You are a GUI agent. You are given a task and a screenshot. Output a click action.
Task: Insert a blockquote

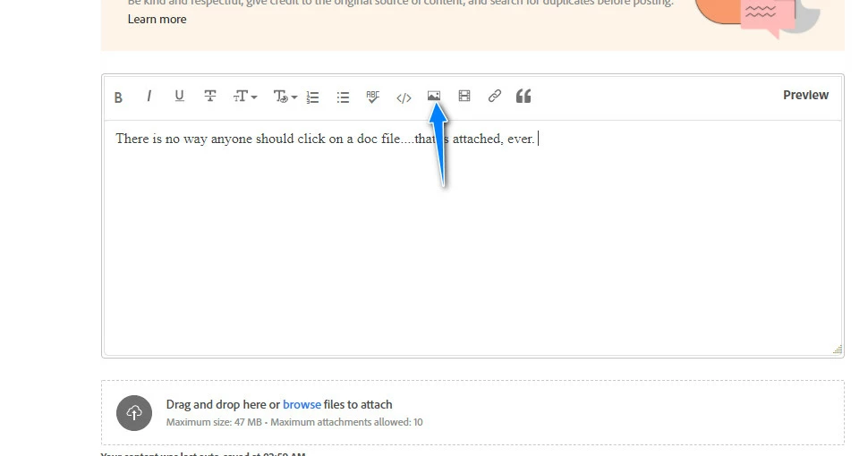pyautogui.click(x=523, y=97)
